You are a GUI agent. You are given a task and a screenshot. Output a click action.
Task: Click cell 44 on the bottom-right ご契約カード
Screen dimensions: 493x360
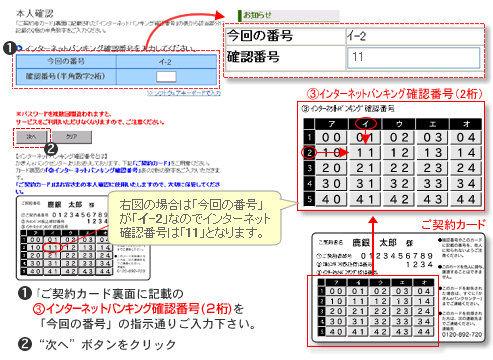pos(424,332)
